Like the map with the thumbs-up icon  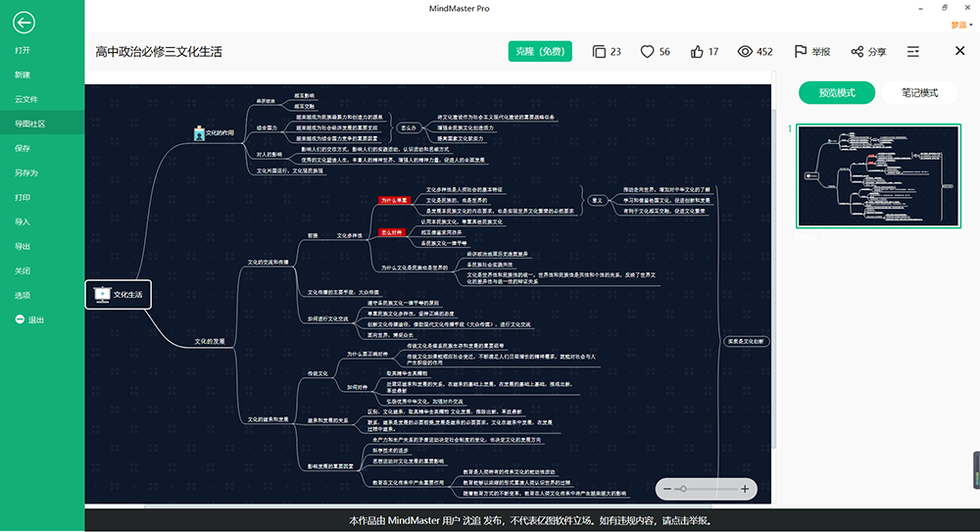tap(697, 52)
